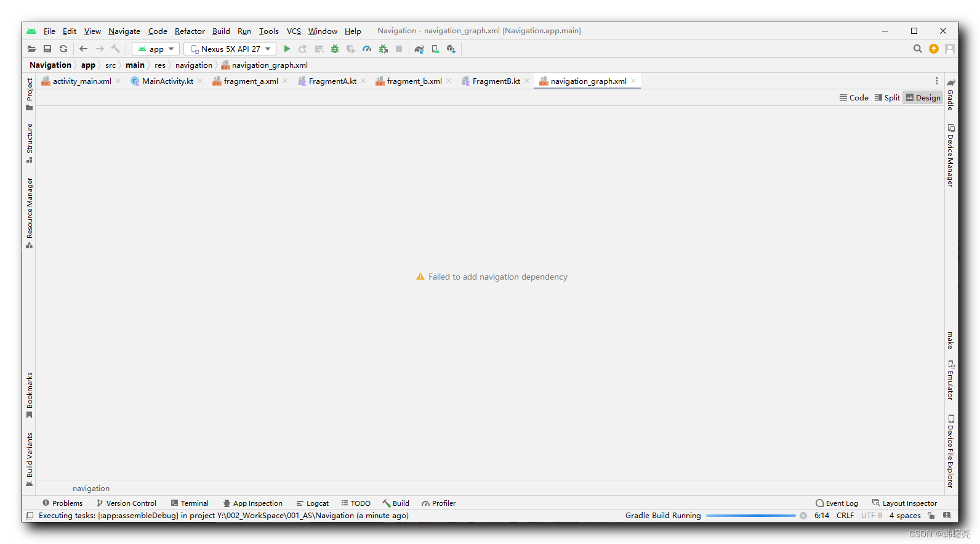Viewport: 980px width, 544px height.
Task: Open the Event Log tool window
Action: pyautogui.click(x=837, y=503)
